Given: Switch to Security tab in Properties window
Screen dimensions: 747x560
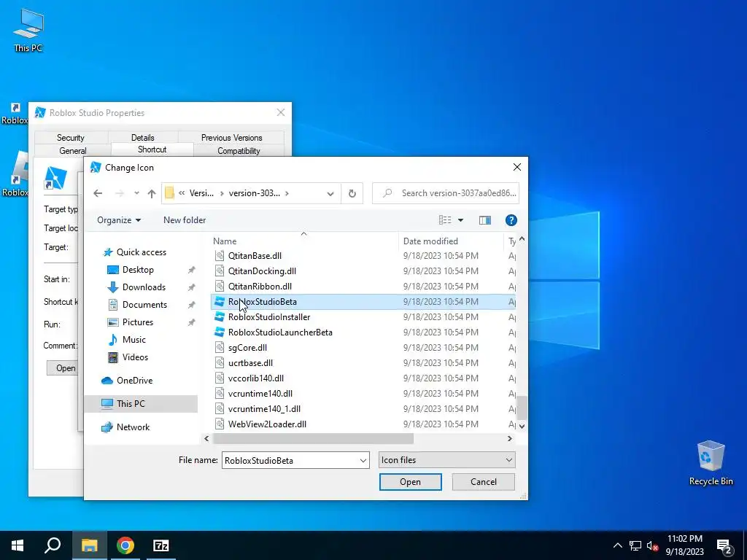Looking at the screenshot, I should point(71,138).
